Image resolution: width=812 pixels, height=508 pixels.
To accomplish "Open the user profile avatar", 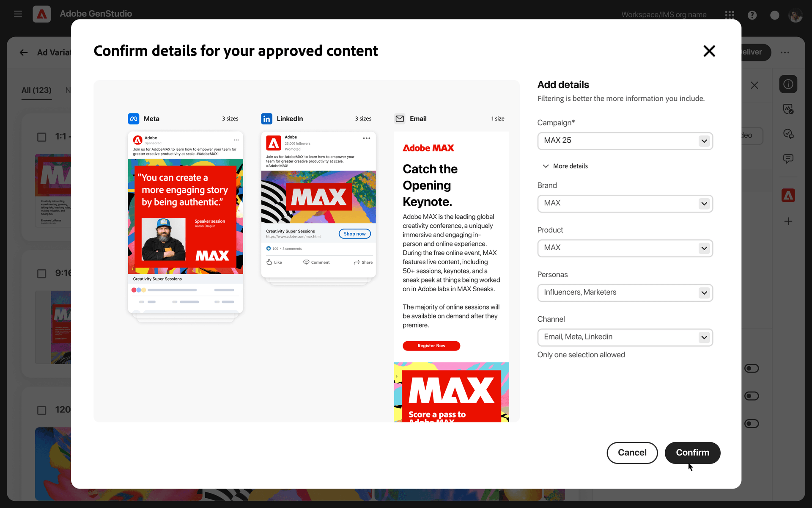I will click(x=796, y=15).
